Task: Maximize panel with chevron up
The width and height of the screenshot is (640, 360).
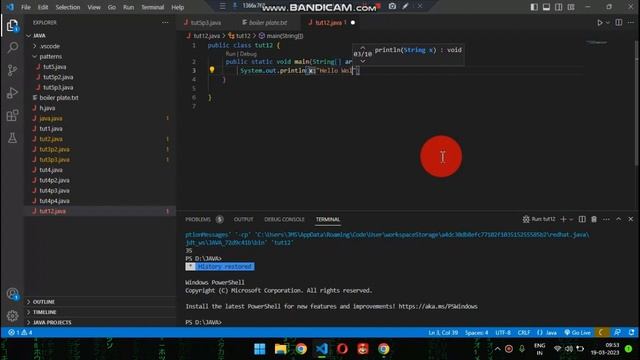Action: point(618,219)
